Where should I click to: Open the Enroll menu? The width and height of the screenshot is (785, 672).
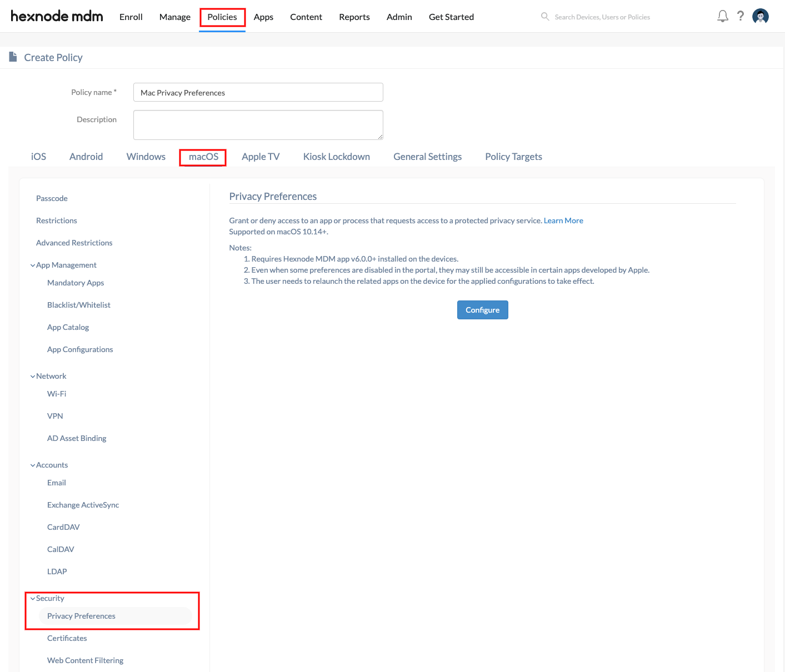tap(131, 17)
